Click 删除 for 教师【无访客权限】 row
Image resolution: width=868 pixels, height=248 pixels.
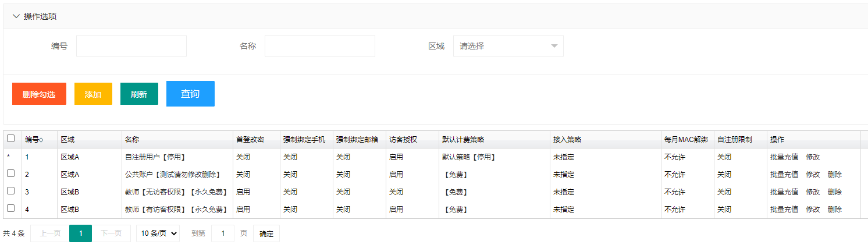[835, 192]
